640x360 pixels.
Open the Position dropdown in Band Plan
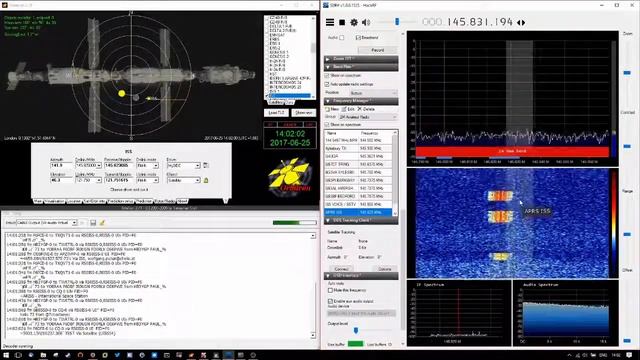point(373,93)
